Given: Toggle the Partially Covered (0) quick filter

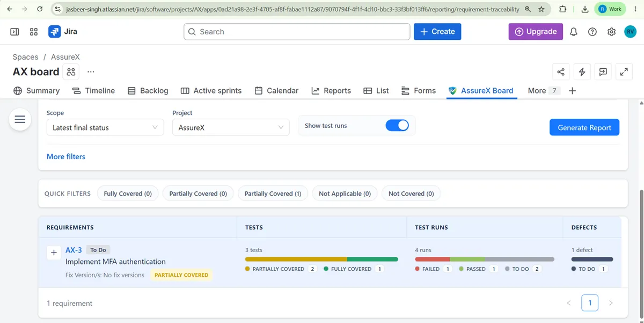Looking at the screenshot, I should [198, 193].
